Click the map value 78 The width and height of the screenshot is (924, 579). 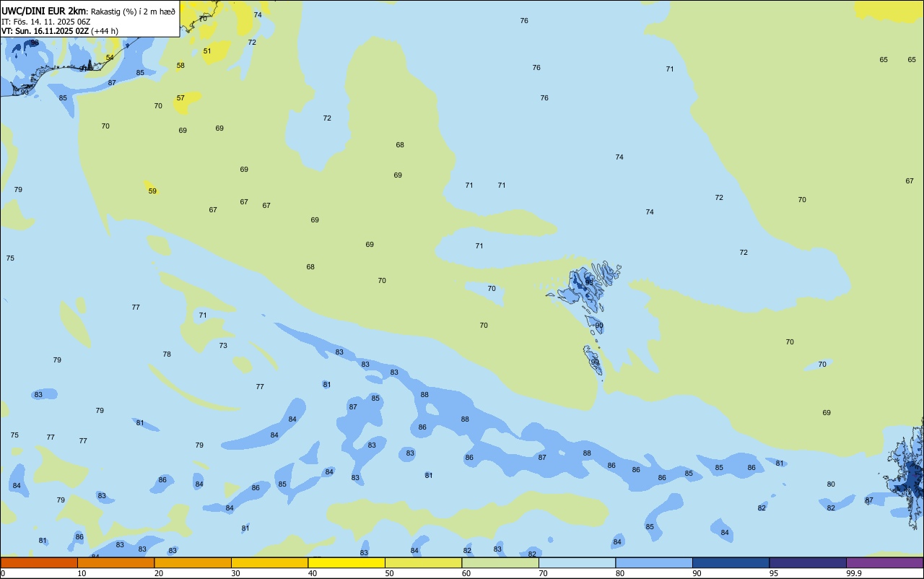[167, 354]
